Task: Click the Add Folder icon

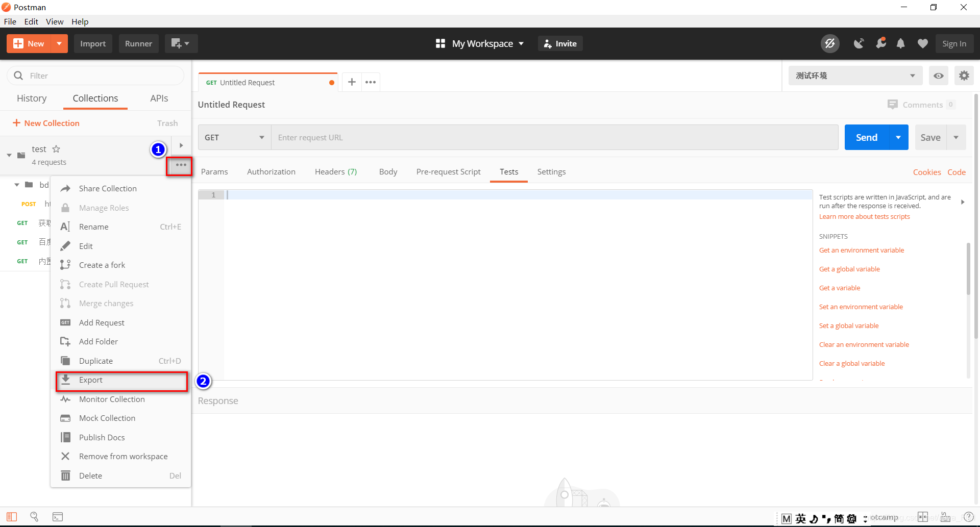Action: point(65,341)
